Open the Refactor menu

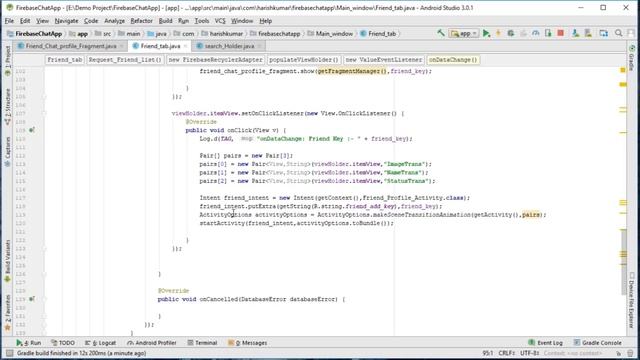[141, 21]
